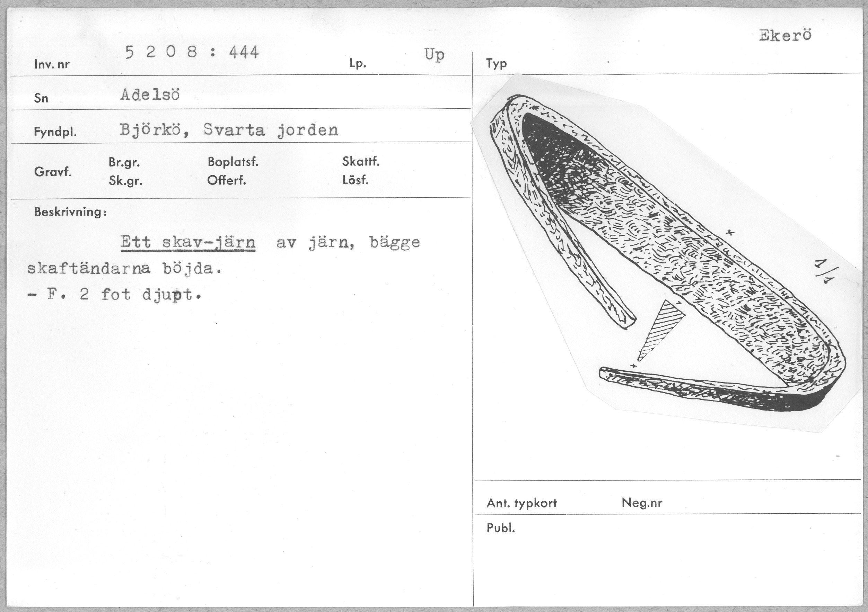Image resolution: width=868 pixels, height=612 pixels.
Task: Click the Beskrivning label
Action: [70, 212]
